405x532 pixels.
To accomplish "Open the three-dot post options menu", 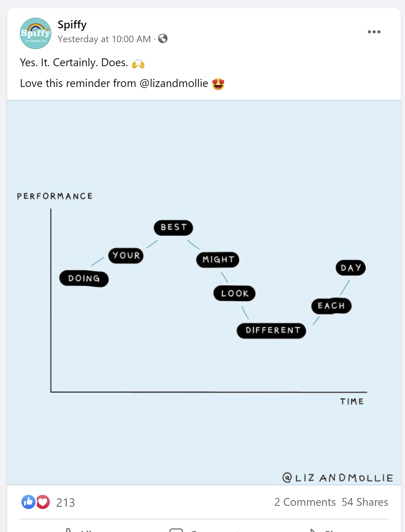I will (x=374, y=32).
